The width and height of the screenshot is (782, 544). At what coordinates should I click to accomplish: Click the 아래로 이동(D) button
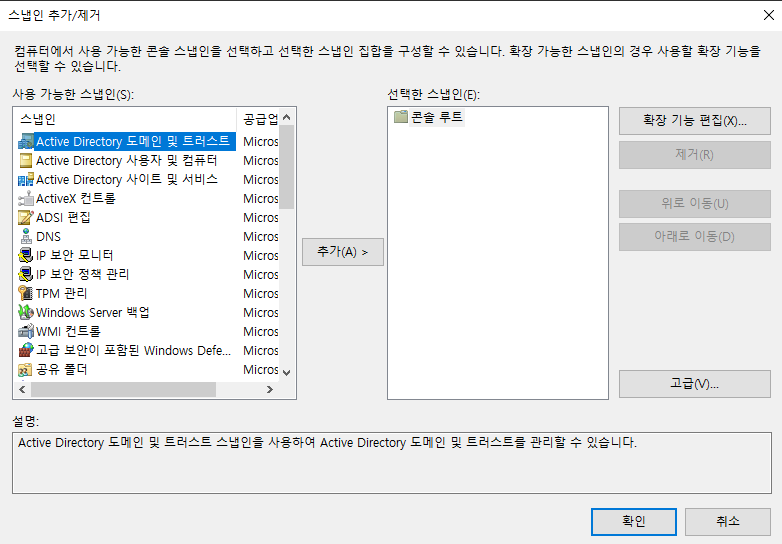[695, 236]
